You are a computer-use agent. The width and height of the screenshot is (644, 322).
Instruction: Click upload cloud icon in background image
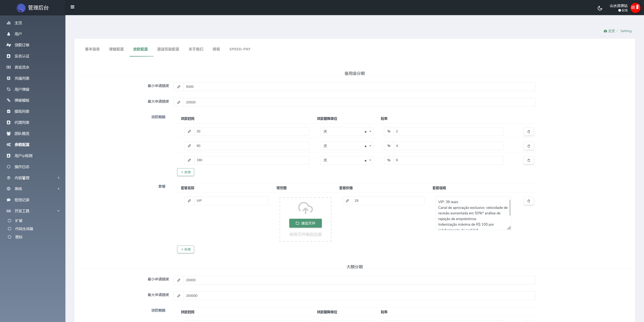305,208
